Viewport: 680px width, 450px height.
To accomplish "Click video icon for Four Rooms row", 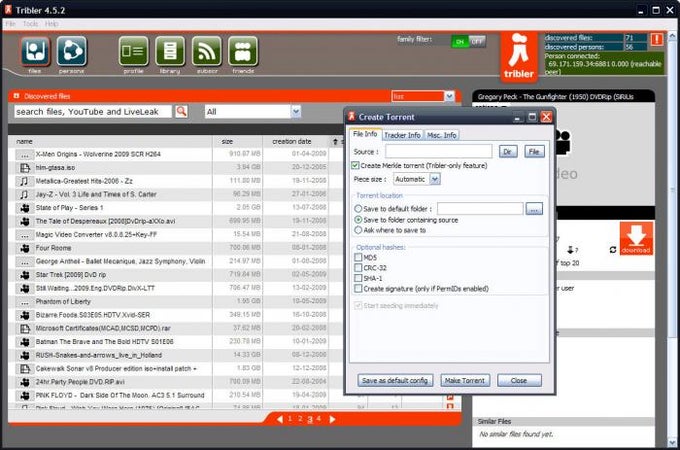I will pyautogui.click(x=25, y=248).
